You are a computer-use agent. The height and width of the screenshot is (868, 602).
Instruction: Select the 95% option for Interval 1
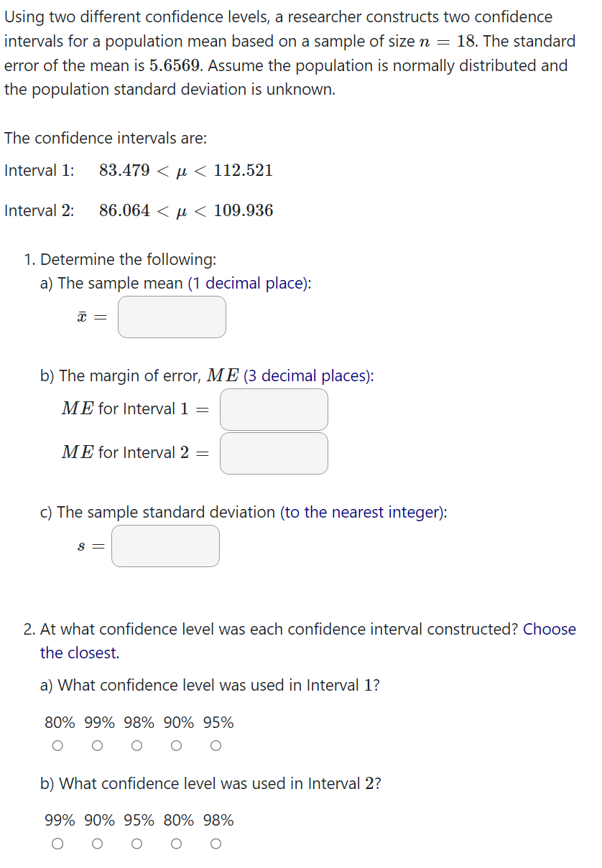point(216,745)
